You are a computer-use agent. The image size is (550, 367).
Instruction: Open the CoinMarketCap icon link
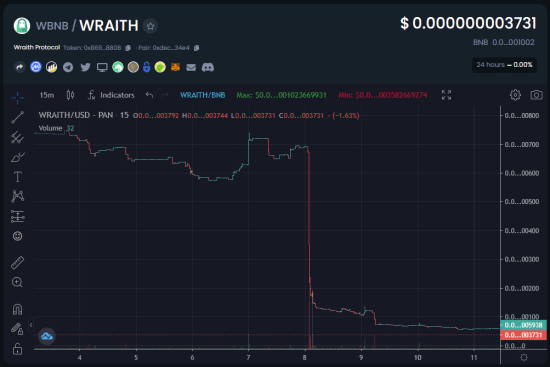(x=36, y=67)
